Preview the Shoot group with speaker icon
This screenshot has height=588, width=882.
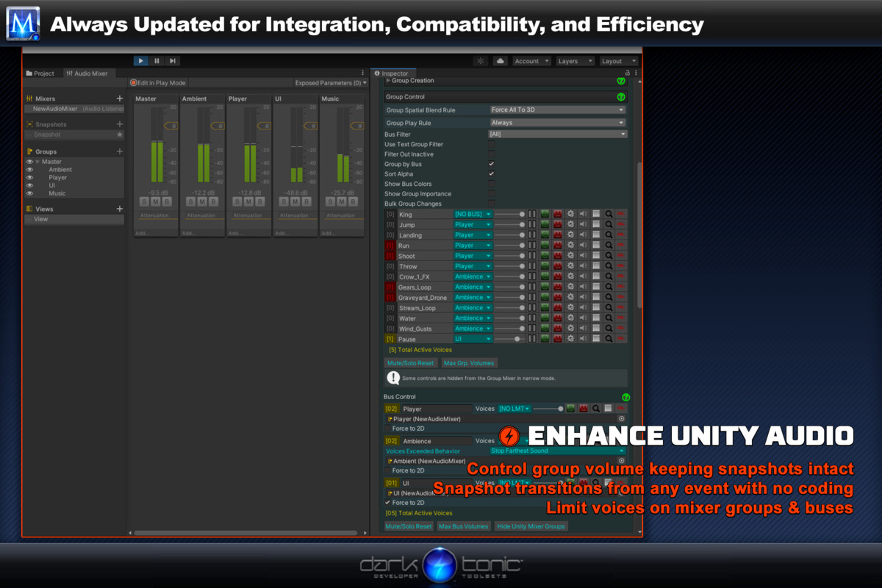coord(584,256)
